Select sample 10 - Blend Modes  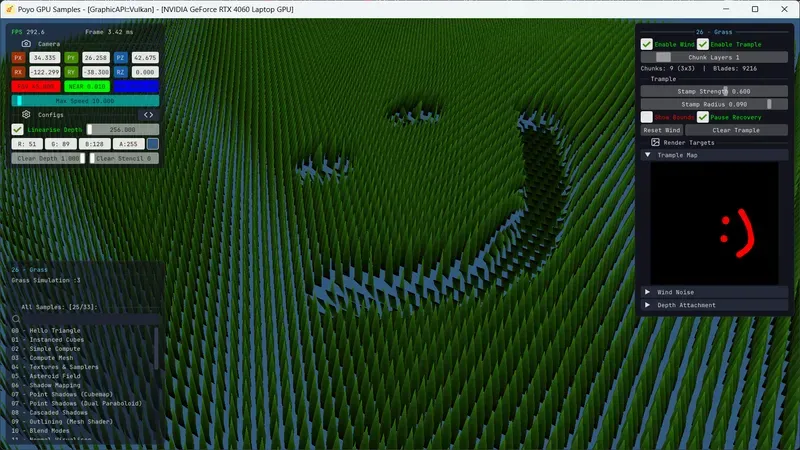[x=40, y=431]
